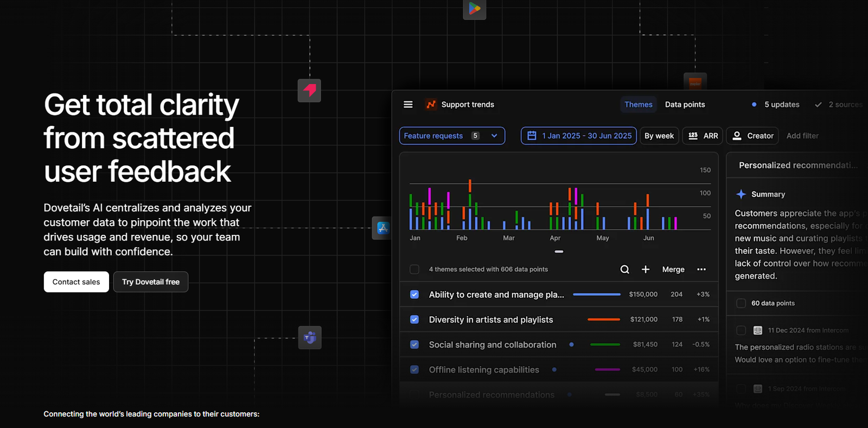Uncheck Diversity in artists and playlists theme
Screen dimensions: 868x428
pyautogui.click(x=414, y=320)
